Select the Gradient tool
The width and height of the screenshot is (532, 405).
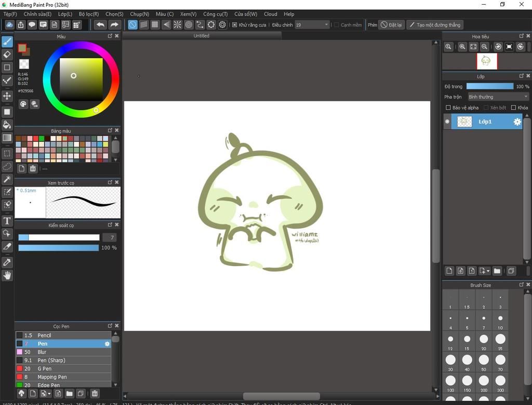(x=7, y=137)
